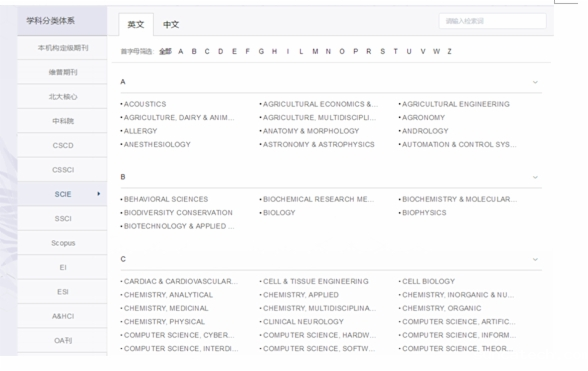This screenshot has height=371, width=588.
Task: Open COMPUTER SCIENCE, THEOR... subject
Action: point(458,348)
